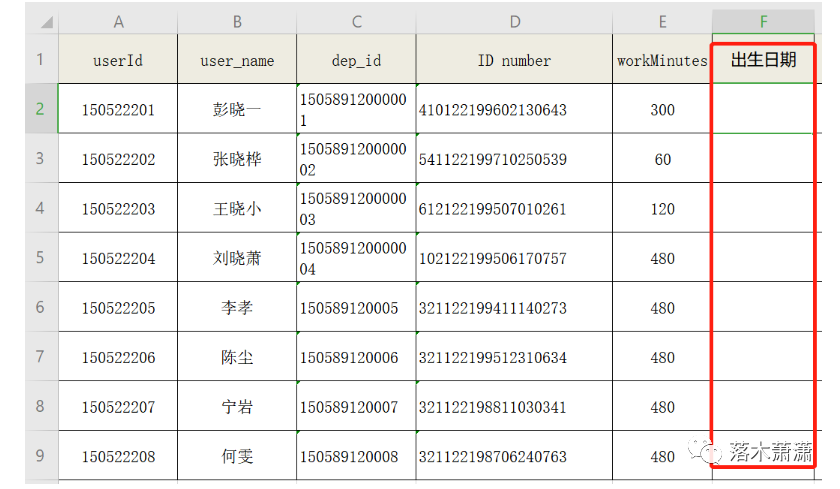
Task: Select column D header
Action: coord(514,22)
